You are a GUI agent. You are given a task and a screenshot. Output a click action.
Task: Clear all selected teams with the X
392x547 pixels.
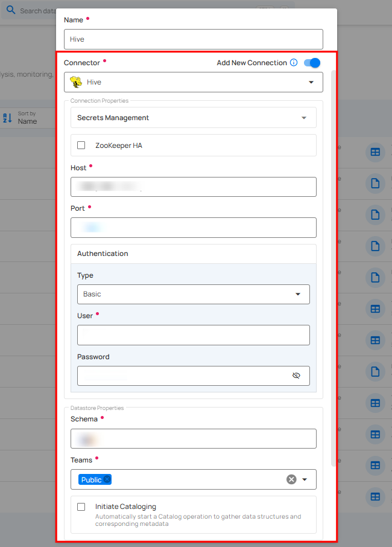coord(291,479)
